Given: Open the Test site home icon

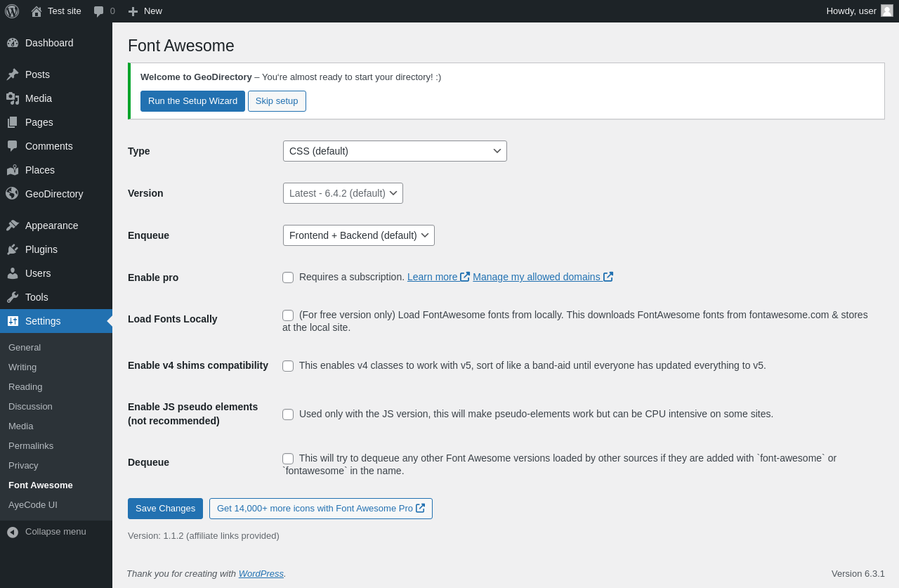Looking at the screenshot, I should 37,11.
